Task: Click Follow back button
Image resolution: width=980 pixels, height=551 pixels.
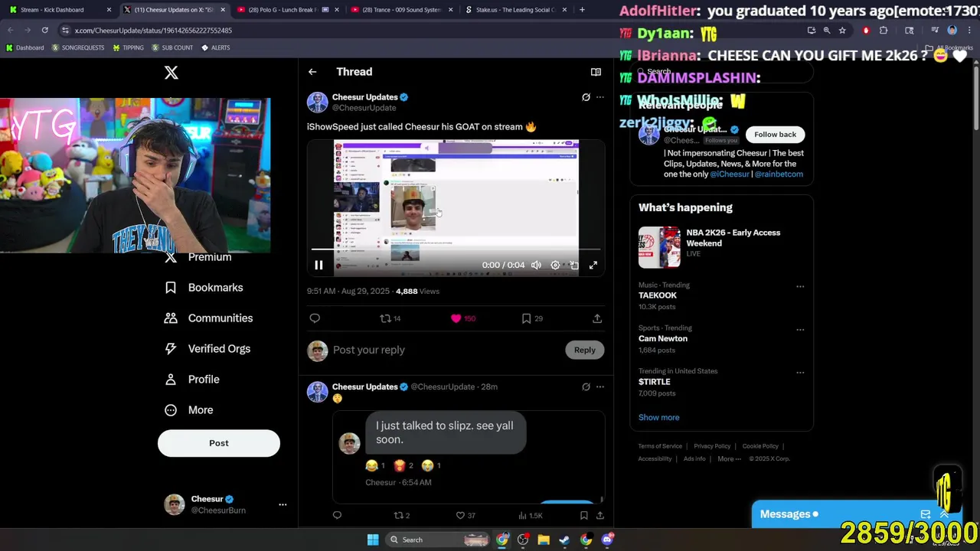Action: tap(775, 135)
